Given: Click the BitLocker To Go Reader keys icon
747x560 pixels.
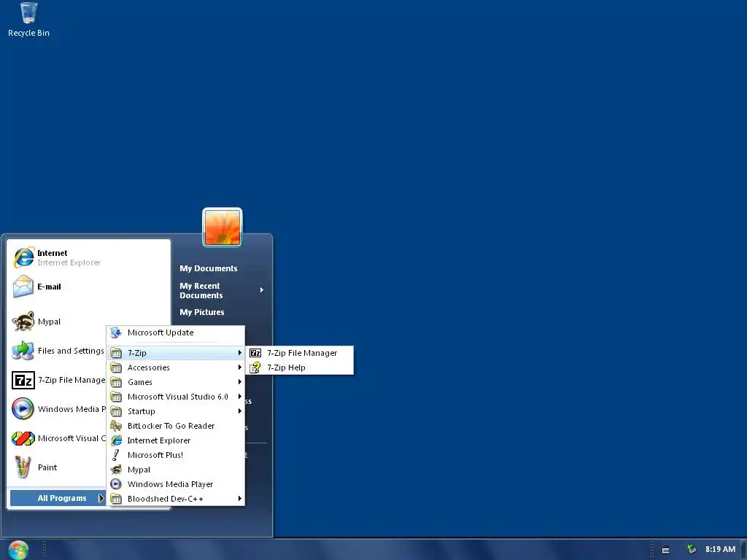Looking at the screenshot, I should pyautogui.click(x=116, y=426).
